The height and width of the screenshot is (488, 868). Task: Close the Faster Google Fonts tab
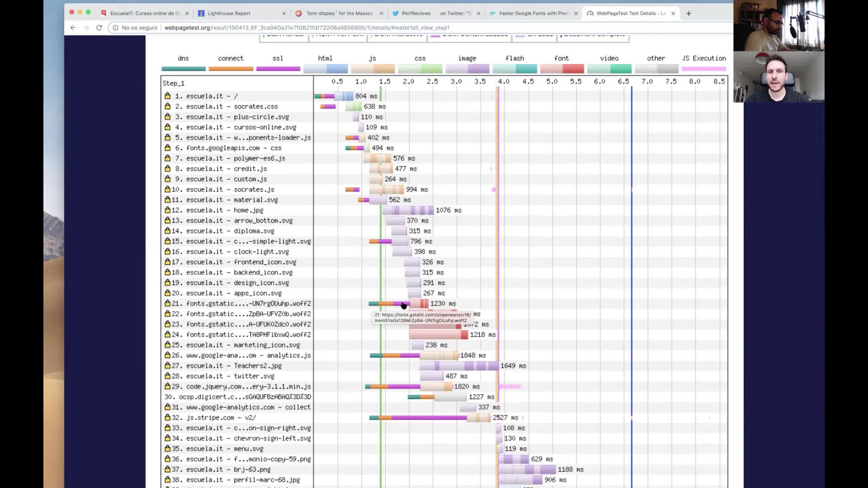tap(576, 14)
